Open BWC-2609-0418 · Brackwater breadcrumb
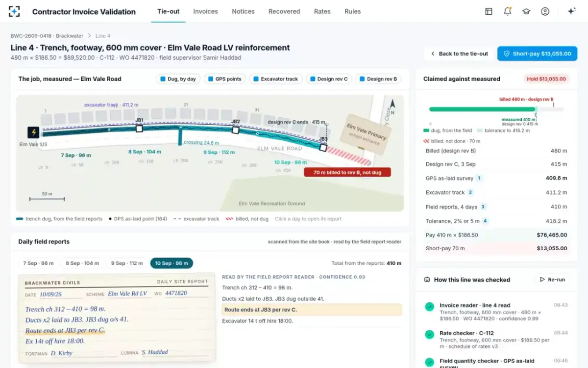588x368 pixels. [x=47, y=36]
